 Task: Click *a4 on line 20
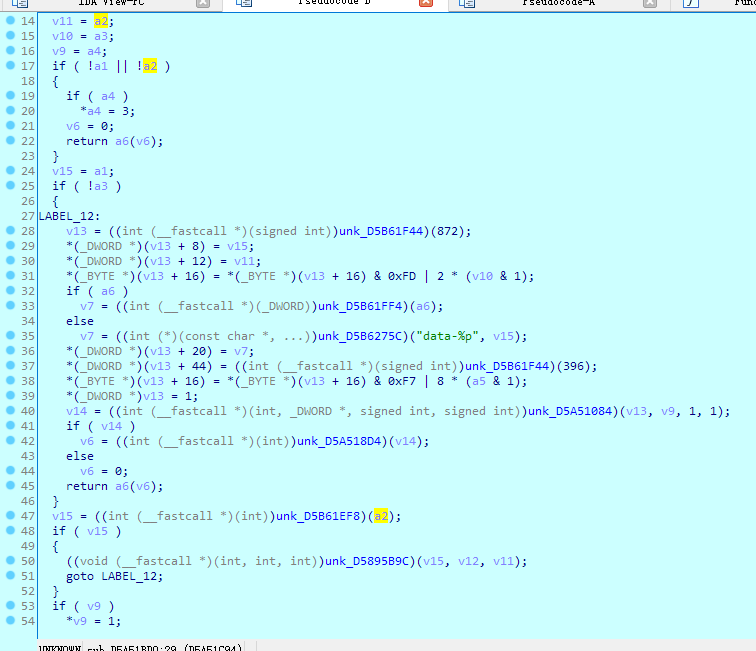tap(91, 111)
